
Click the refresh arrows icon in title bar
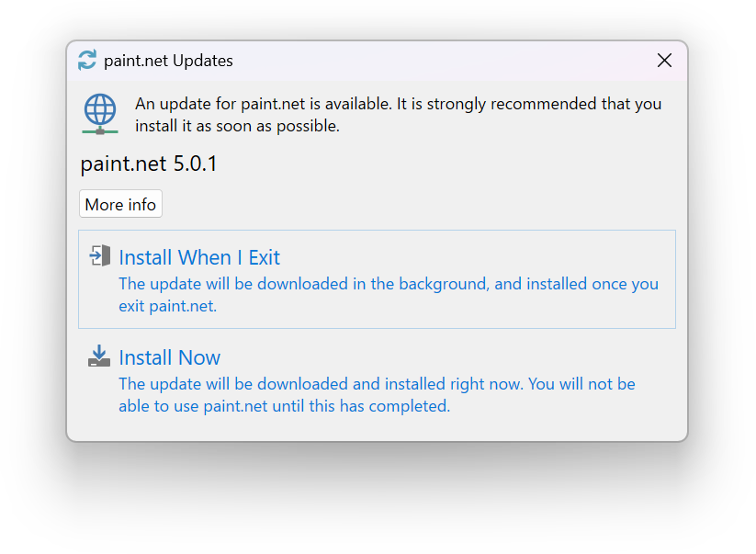coord(87,61)
